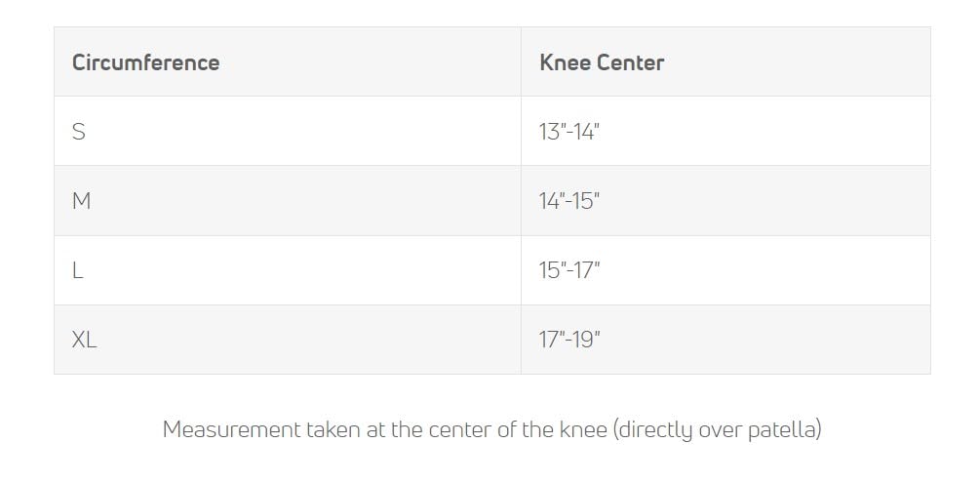
Task: Click the word "of" in the caption
Action: click(x=507, y=429)
